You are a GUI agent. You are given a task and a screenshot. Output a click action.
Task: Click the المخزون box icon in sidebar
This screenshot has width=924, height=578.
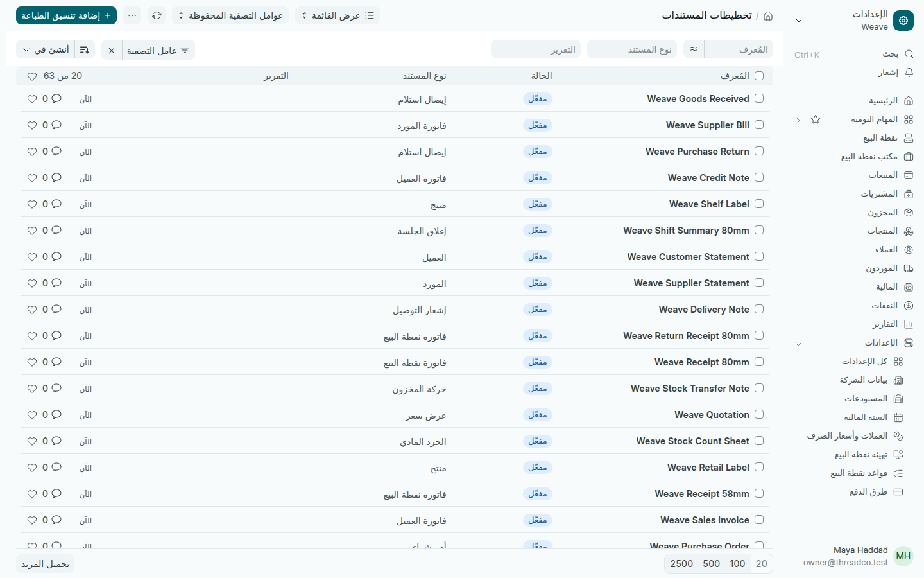click(x=909, y=213)
